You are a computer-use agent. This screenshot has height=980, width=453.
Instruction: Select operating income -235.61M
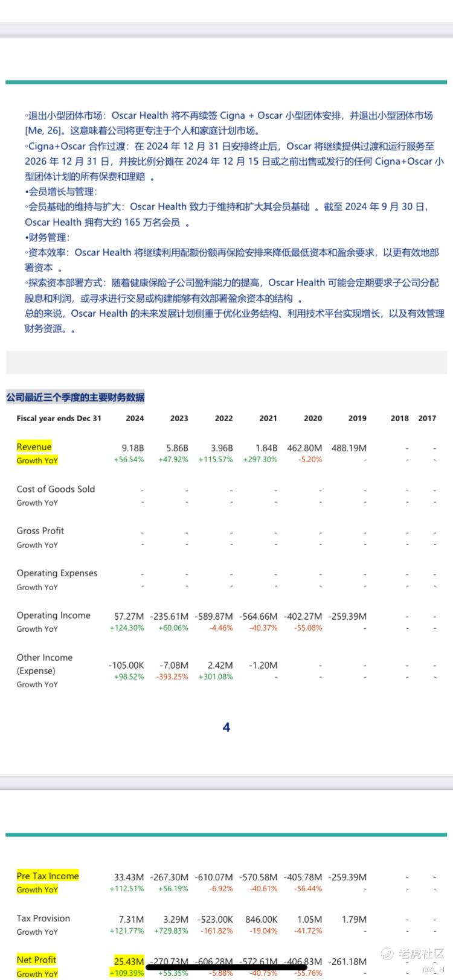point(169,617)
